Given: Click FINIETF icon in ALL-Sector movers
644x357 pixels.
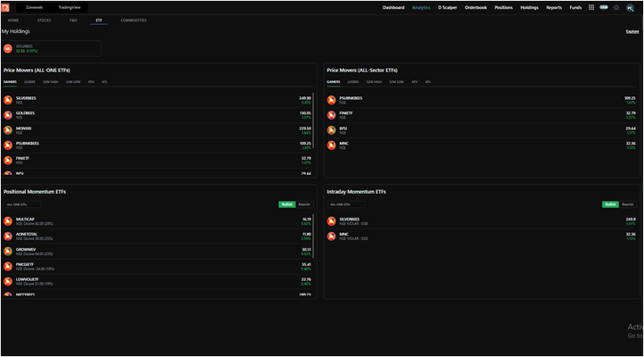Looking at the screenshot, I should (x=332, y=115).
